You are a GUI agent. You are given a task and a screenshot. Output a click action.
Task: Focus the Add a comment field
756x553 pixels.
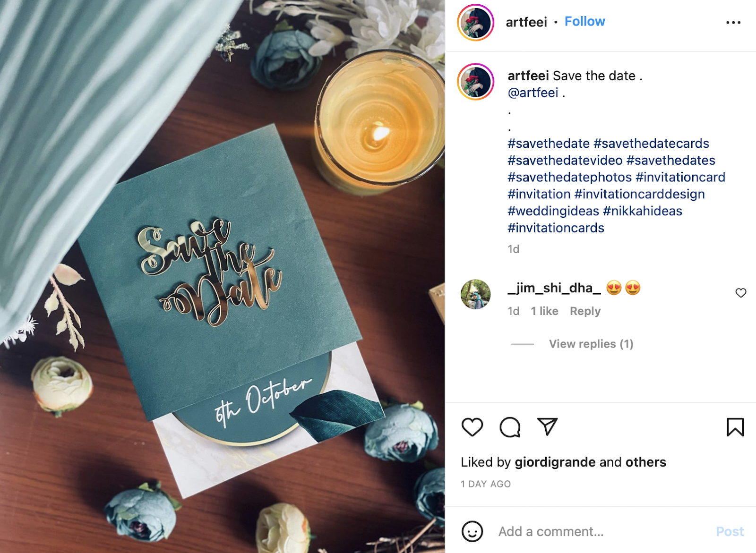600,531
